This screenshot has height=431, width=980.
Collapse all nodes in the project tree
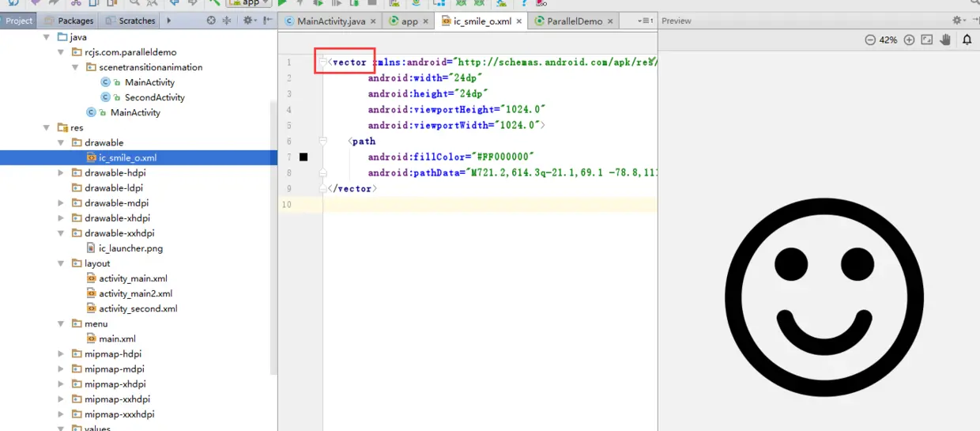[228, 21]
